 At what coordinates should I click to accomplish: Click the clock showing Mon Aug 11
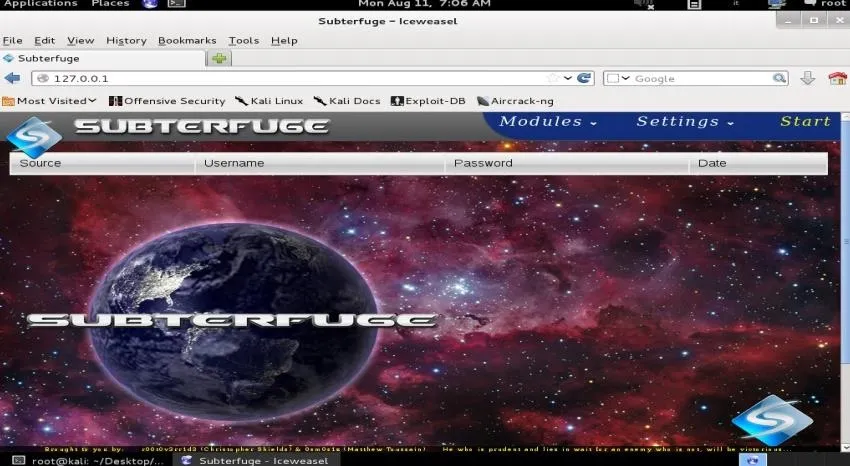pos(424,3)
